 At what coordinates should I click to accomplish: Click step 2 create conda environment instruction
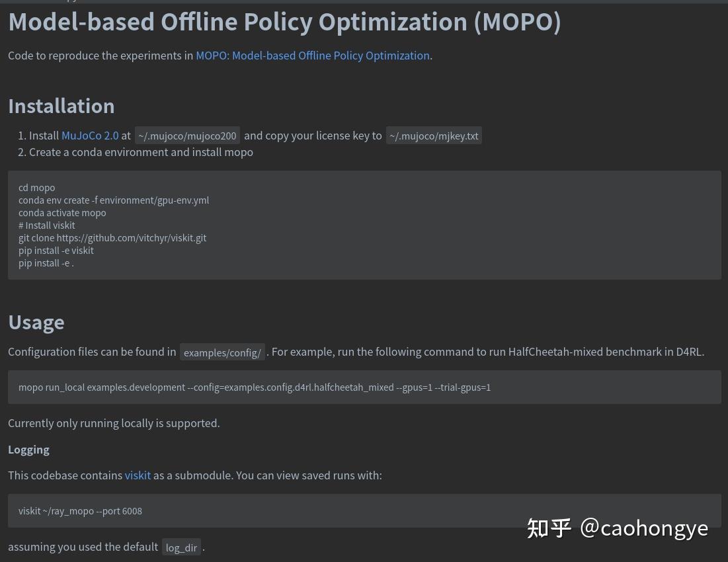[x=141, y=152]
